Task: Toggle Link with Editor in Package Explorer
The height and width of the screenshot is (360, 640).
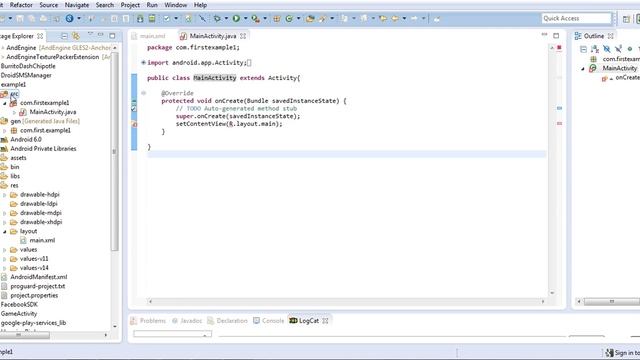Action: (76, 36)
